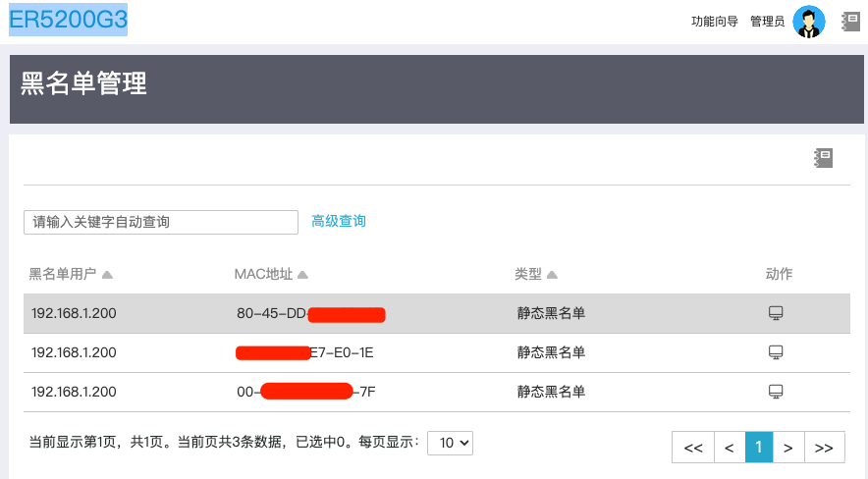This screenshot has height=479, width=868.
Task: Click the administrator avatar icon
Action: 809,22
